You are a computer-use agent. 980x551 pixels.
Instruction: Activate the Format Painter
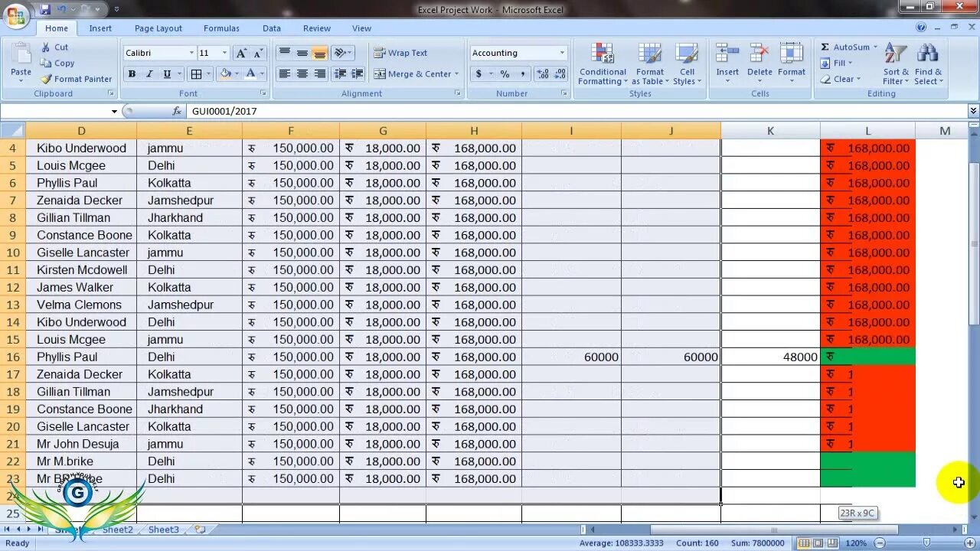click(76, 79)
